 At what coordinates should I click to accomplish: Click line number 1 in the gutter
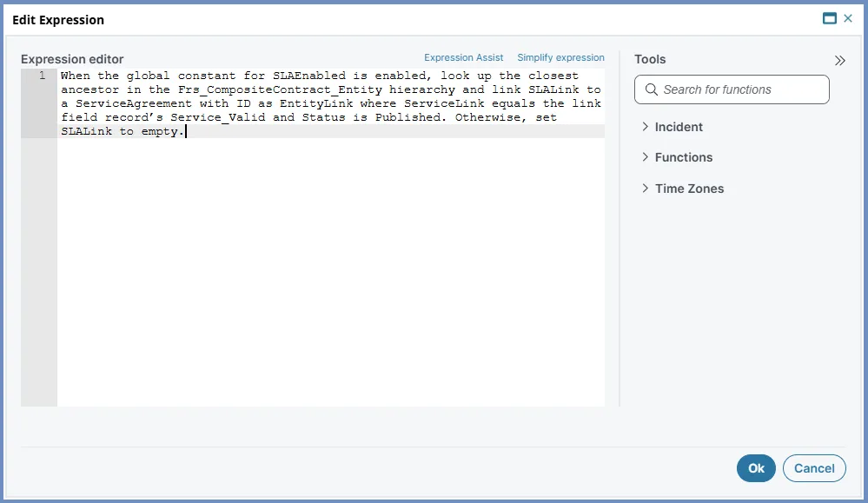click(42, 76)
